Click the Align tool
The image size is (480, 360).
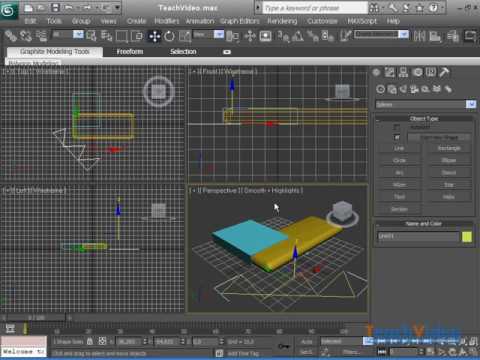point(435,36)
